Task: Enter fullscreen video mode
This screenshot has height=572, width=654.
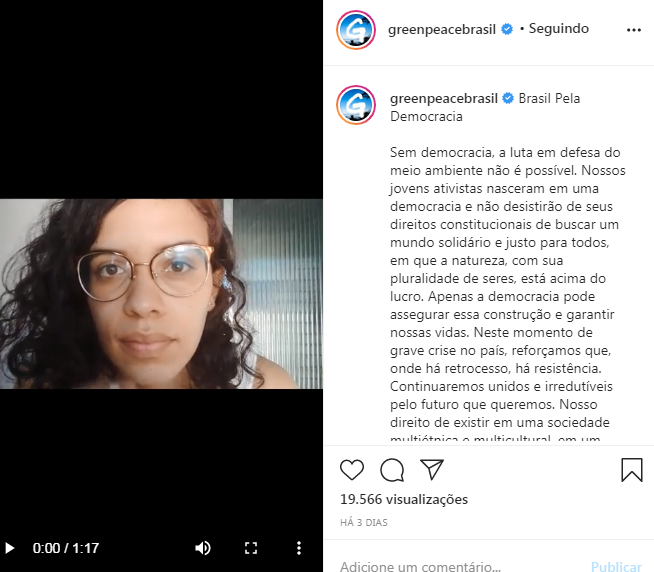Action: point(251,548)
